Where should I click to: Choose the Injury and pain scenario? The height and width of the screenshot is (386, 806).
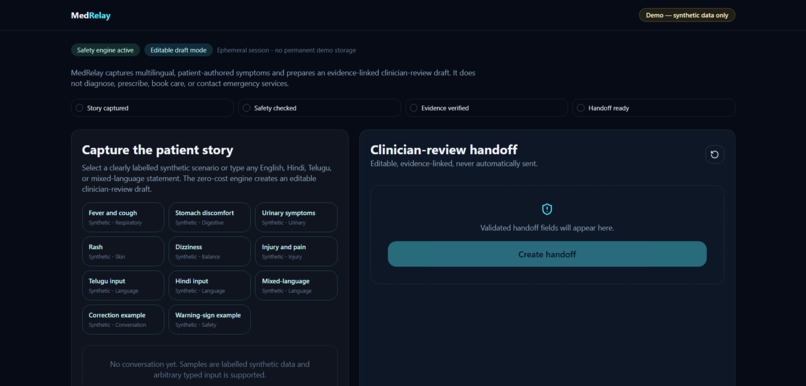tap(297, 251)
